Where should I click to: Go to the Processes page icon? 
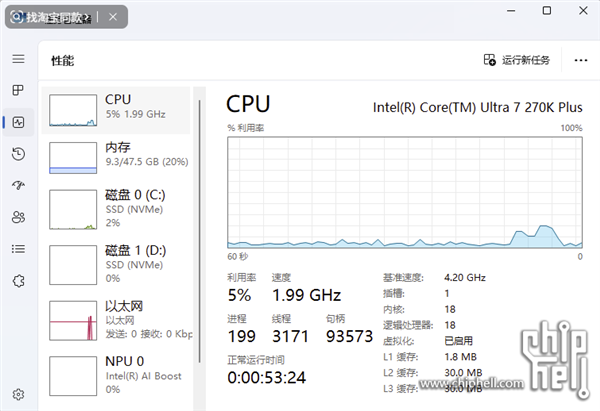tap(18, 91)
